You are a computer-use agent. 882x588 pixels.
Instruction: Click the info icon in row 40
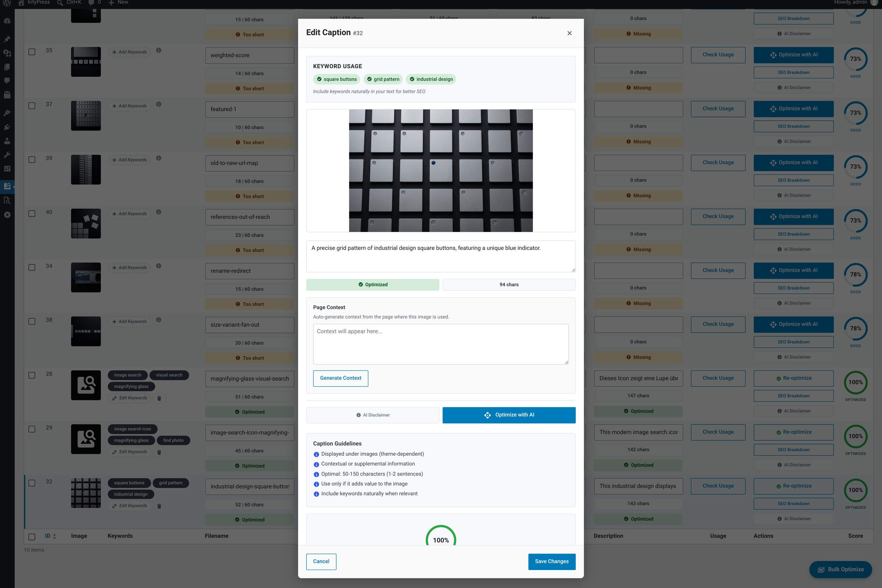tap(159, 212)
